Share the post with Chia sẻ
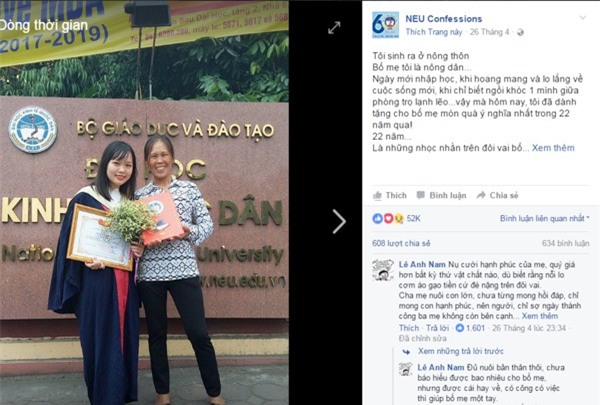Screen dimensions: 600x405 tap(497, 195)
